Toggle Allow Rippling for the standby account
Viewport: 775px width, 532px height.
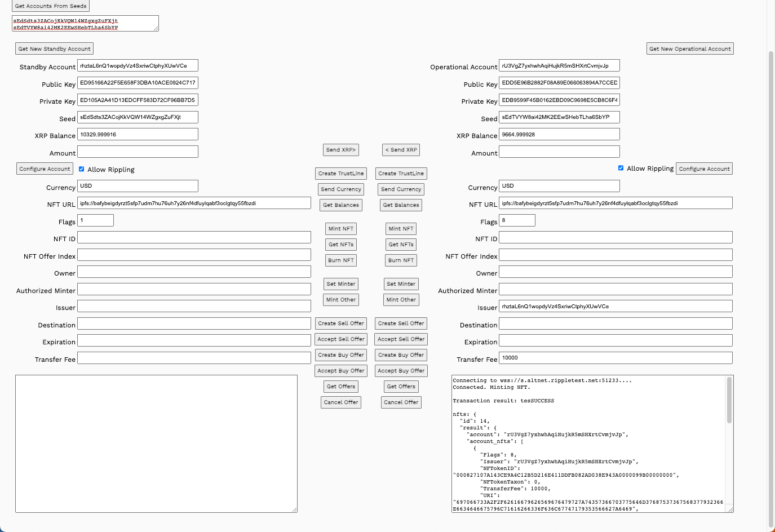point(82,169)
